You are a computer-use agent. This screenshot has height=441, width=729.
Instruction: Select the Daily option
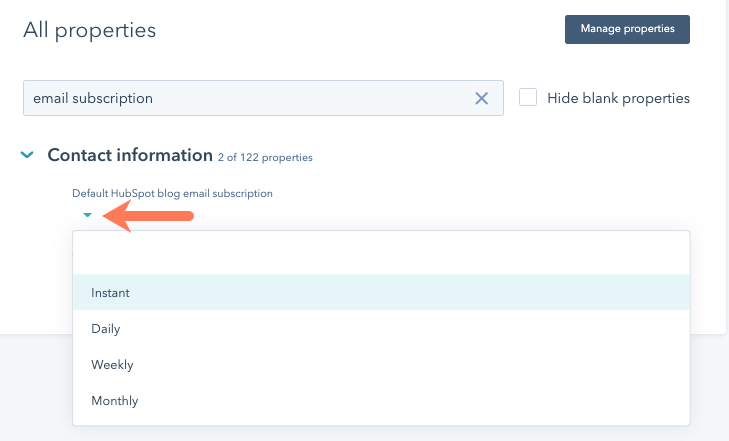click(x=381, y=329)
